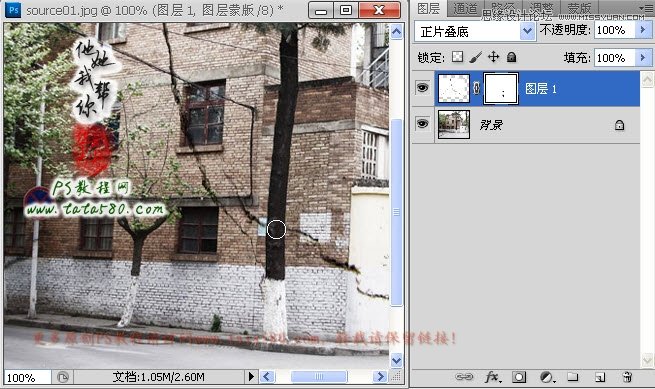Select 背景 layer thumbnail
655x389 pixels.
click(453, 124)
